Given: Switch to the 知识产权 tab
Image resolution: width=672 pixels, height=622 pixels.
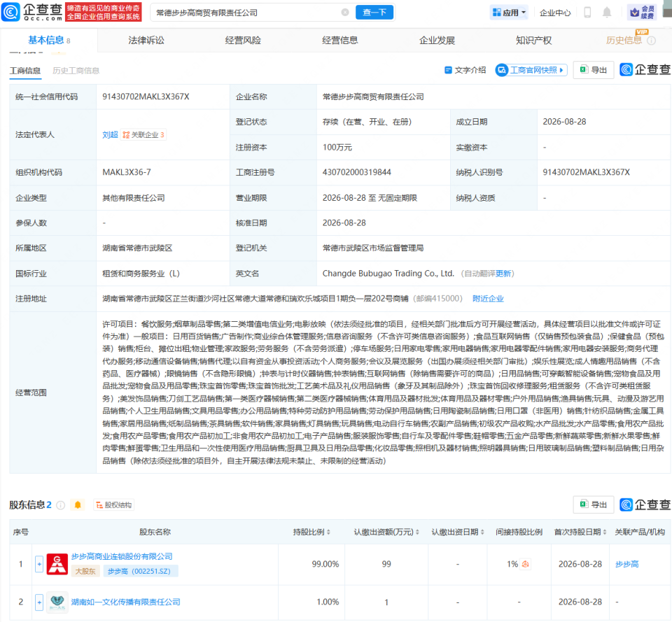Looking at the screenshot, I should coord(533,41).
